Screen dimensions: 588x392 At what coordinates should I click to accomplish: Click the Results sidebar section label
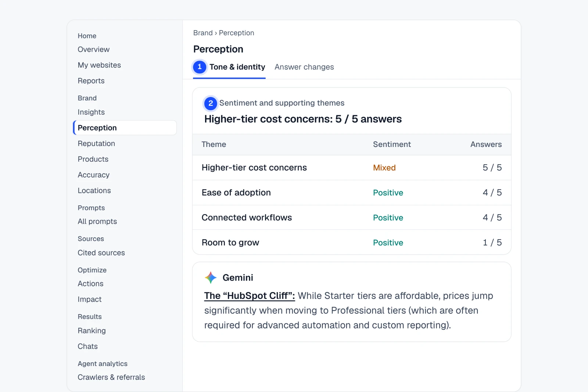pyautogui.click(x=90, y=317)
